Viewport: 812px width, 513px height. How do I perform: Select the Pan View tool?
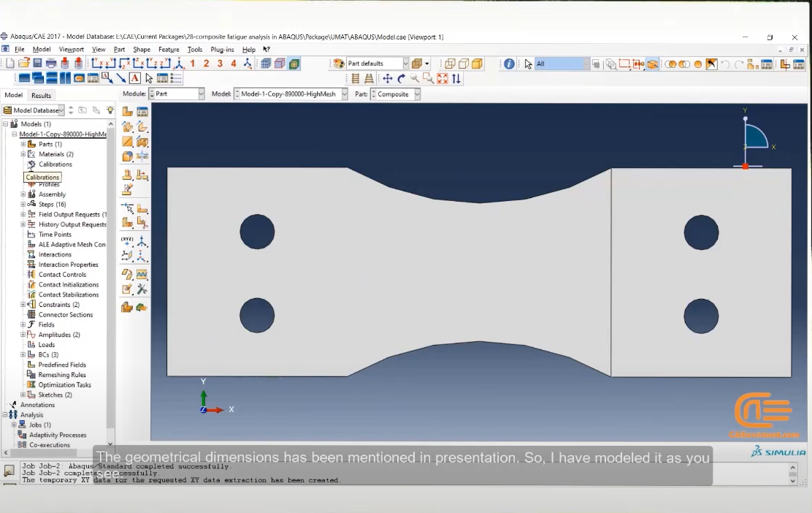387,78
